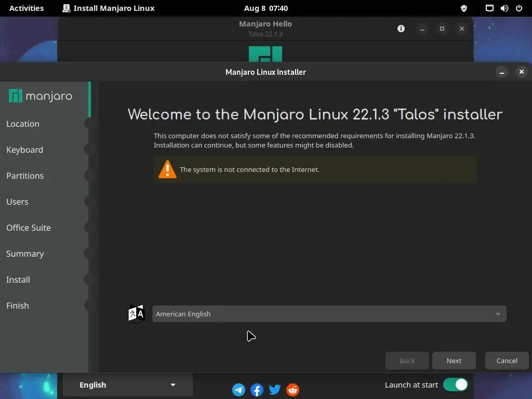This screenshot has width=532, height=399.
Task: Open the Activities overview
Action: (26, 8)
